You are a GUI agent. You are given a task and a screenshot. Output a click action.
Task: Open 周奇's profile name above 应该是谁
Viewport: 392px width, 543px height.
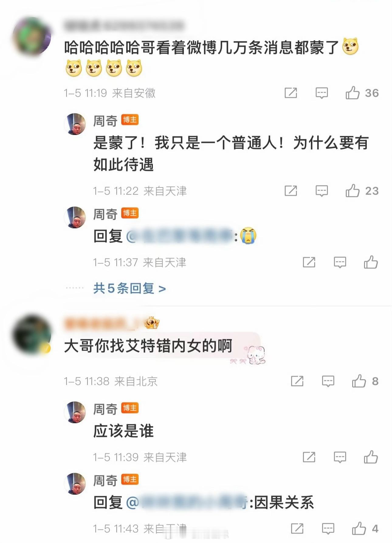point(105,409)
